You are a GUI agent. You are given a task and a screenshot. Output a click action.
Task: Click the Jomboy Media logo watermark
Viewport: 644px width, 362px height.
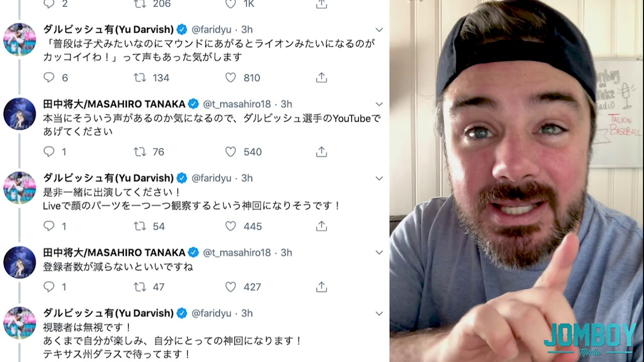[x=590, y=338]
